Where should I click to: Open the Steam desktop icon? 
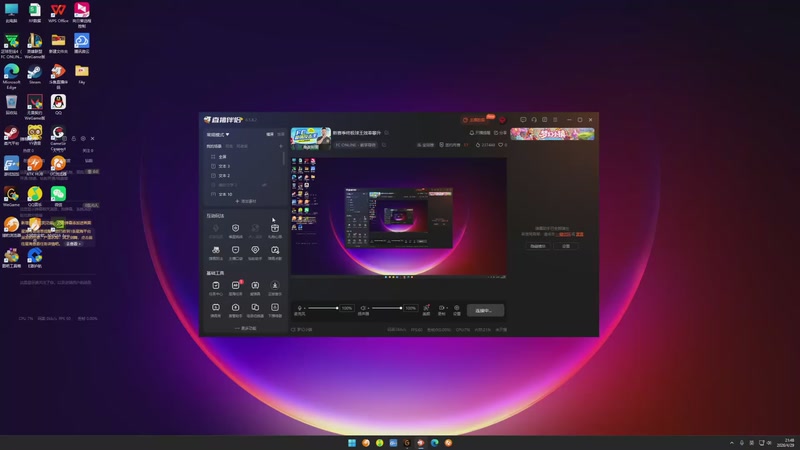[35, 74]
